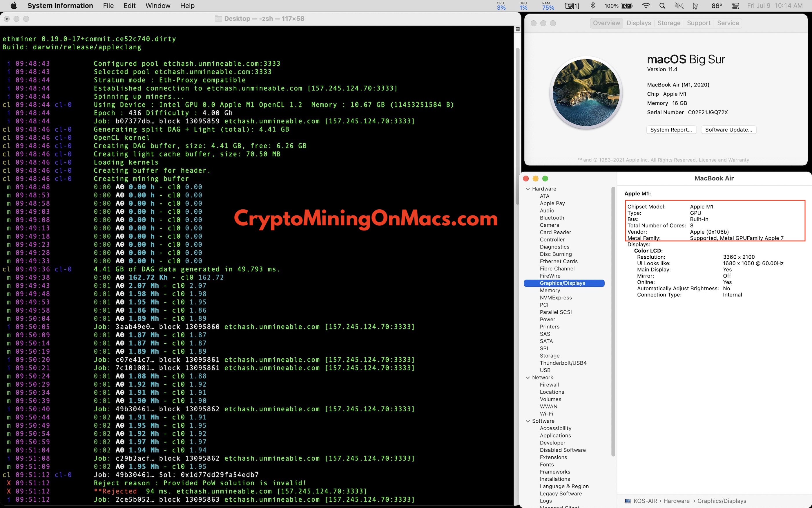812x508 pixels.
Task: Select NVMExpress in the sidebar
Action: [556, 298]
